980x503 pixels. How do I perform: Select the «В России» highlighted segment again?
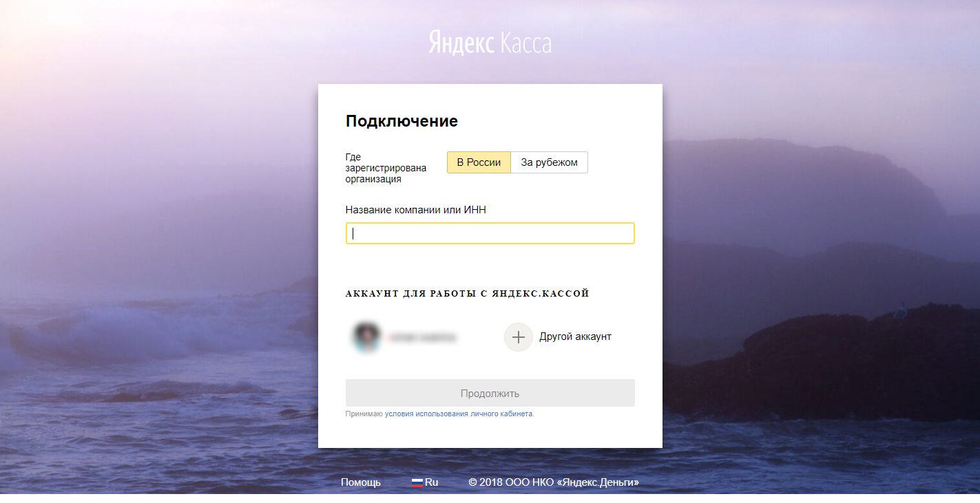tap(479, 162)
